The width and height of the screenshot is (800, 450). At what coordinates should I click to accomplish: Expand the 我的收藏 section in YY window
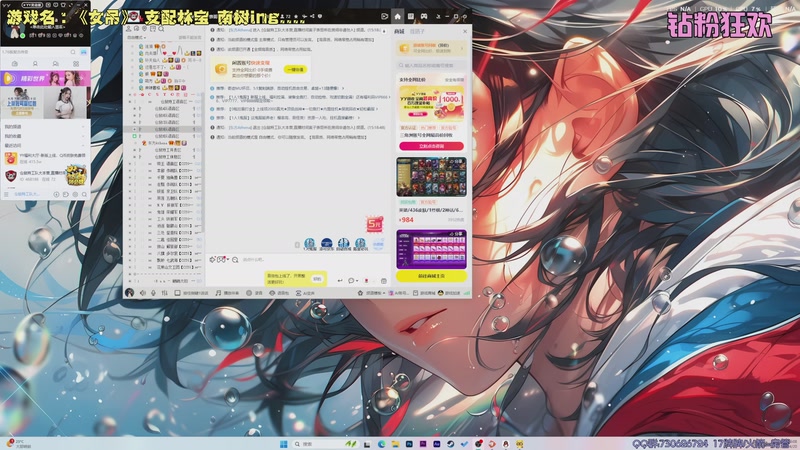click(x=45, y=136)
